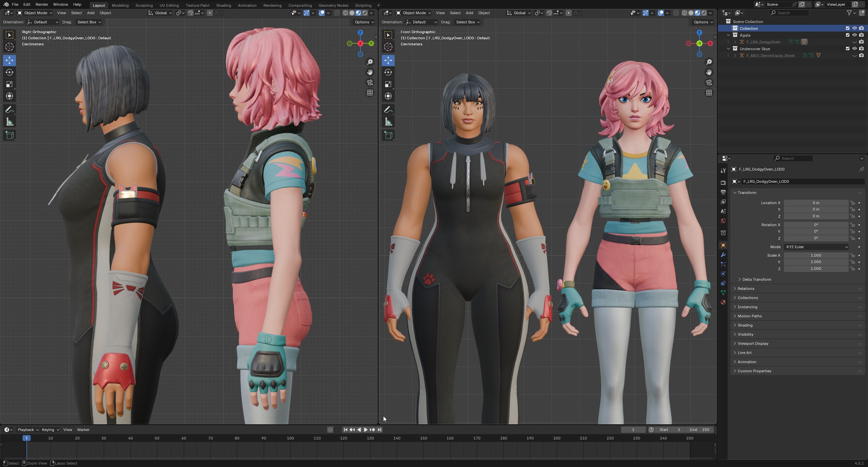Select the Cursor tool in right viewport
Image resolution: width=868 pixels, height=467 pixels.
pos(388,47)
